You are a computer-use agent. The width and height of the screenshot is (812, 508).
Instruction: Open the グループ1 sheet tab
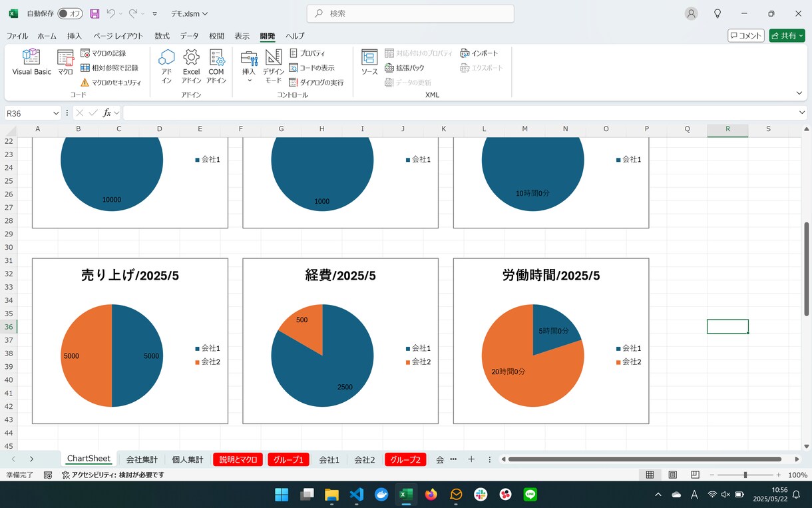(x=288, y=459)
